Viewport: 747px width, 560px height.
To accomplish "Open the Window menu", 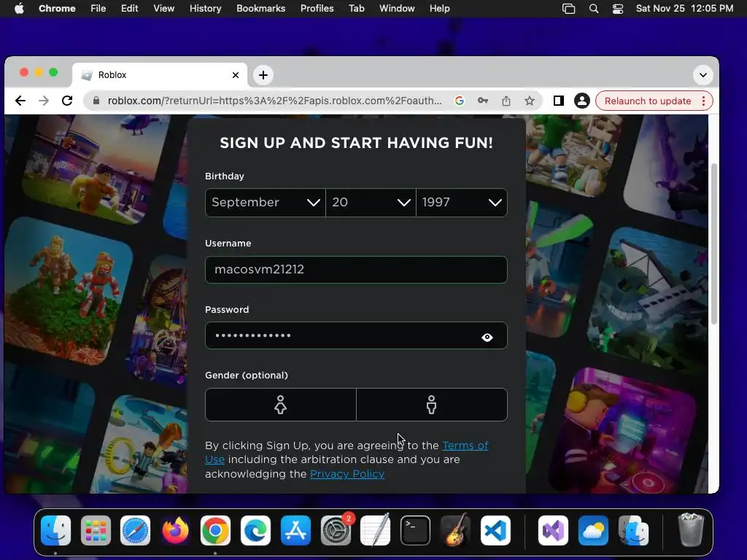I will 397,8.
